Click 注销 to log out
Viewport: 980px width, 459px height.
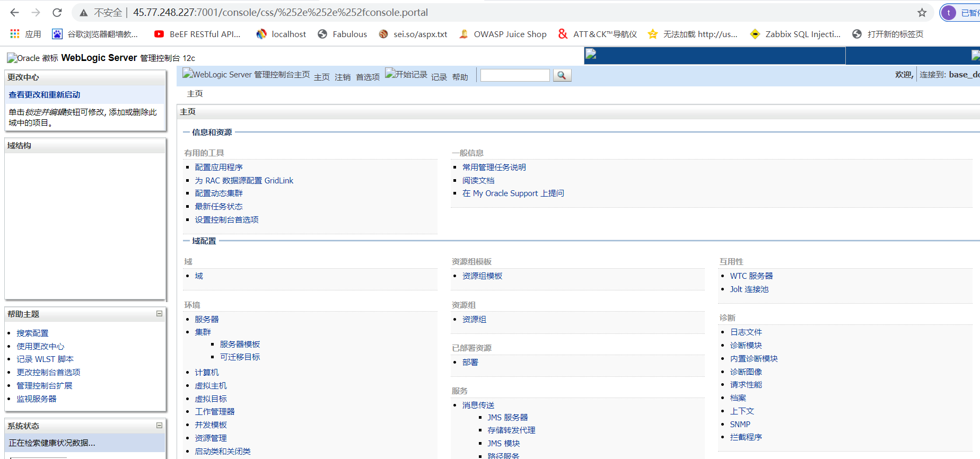[343, 77]
